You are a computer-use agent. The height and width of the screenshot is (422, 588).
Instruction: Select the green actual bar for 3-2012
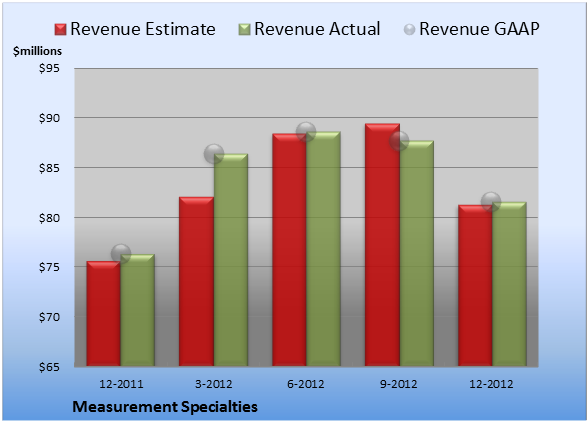pos(231,260)
